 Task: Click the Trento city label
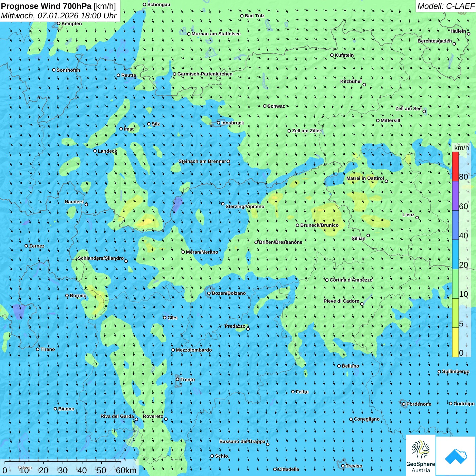pyautogui.click(x=188, y=379)
